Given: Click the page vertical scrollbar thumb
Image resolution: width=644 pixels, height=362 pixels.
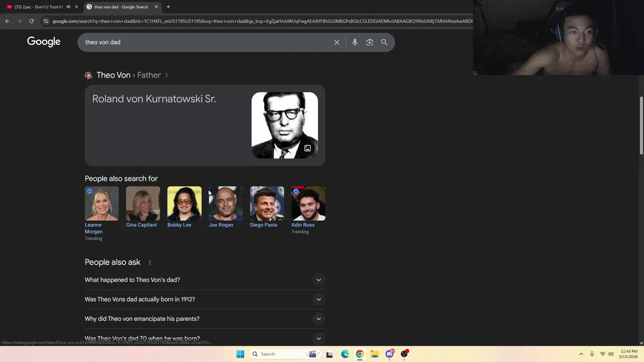Looking at the screenshot, I should pyautogui.click(x=641, y=125).
